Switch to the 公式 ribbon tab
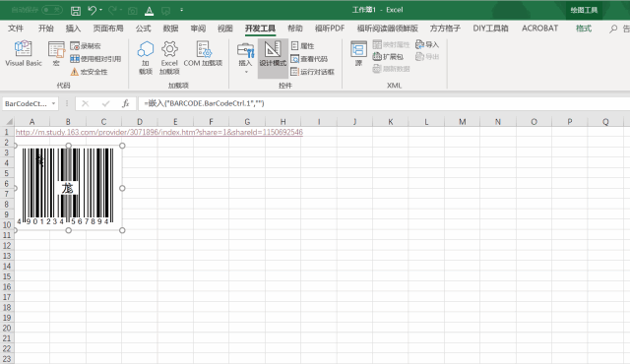630x364 pixels. pyautogui.click(x=143, y=29)
